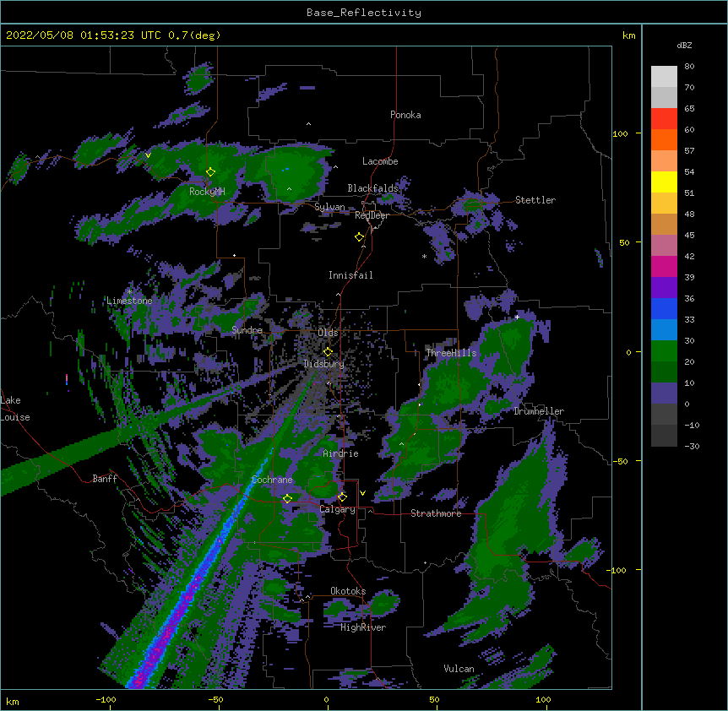The width and height of the screenshot is (728, 711).
Task: Click the Drumheller label
Action: (539, 411)
